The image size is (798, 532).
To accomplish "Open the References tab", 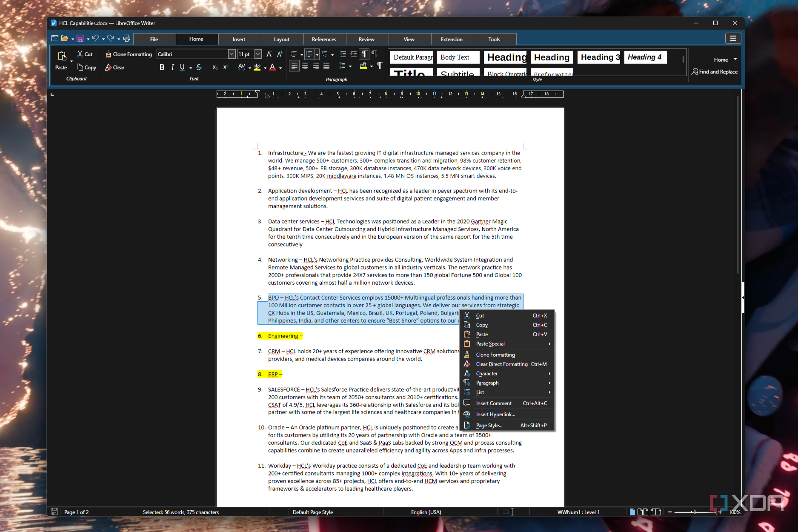I will (324, 39).
